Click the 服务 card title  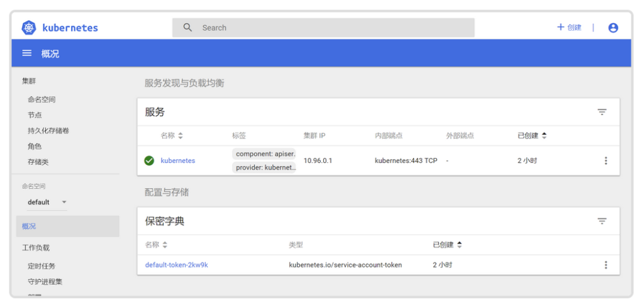[x=155, y=112]
